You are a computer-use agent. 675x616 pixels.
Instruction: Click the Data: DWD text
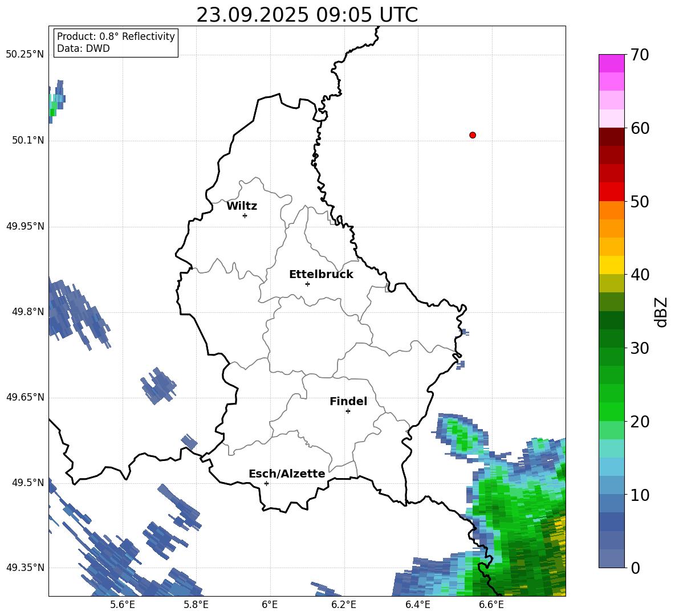83,48
